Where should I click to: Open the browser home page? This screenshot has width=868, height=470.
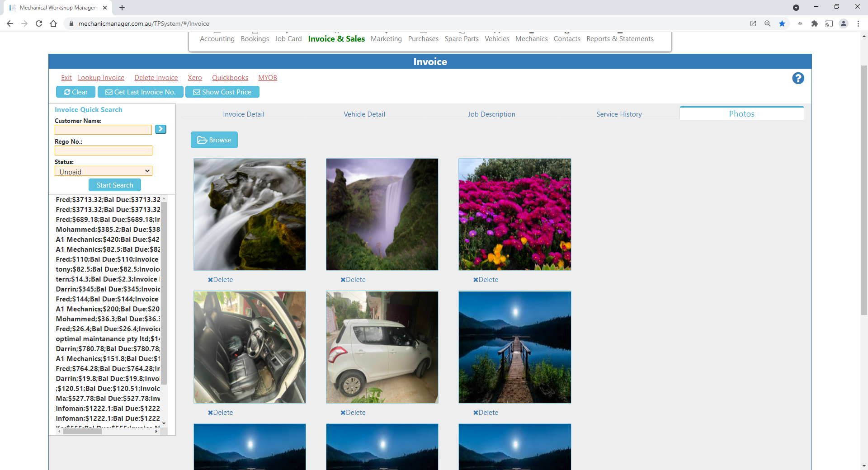pyautogui.click(x=53, y=23)
